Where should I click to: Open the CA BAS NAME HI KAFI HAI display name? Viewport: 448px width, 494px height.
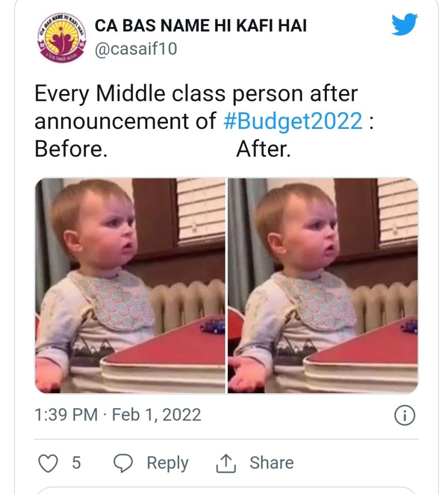(200, 26)
